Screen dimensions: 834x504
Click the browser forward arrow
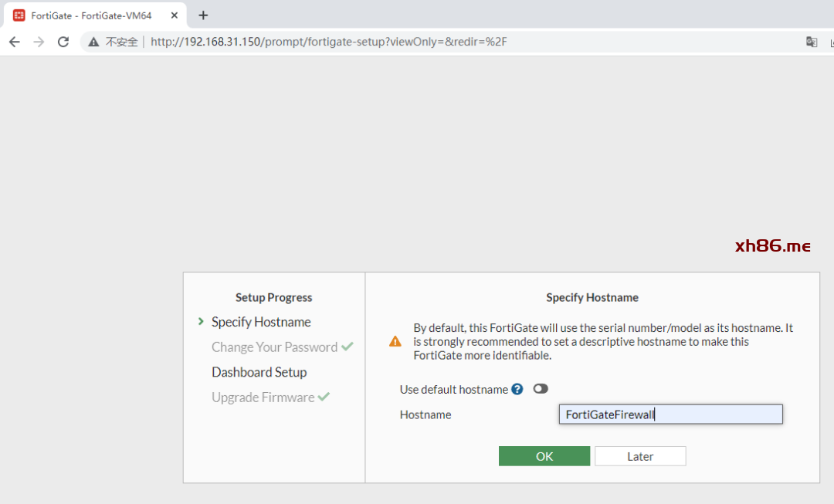point(39,42)
